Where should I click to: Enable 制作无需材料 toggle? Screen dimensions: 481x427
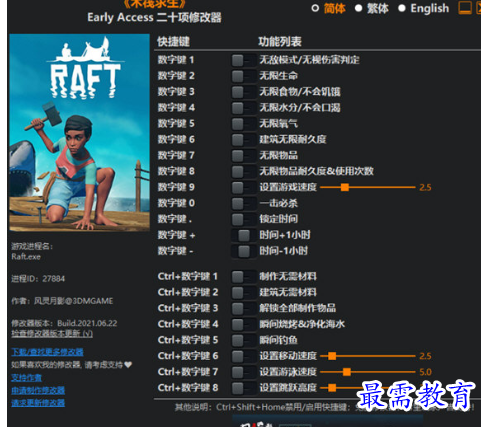click(x=244, y=277)
